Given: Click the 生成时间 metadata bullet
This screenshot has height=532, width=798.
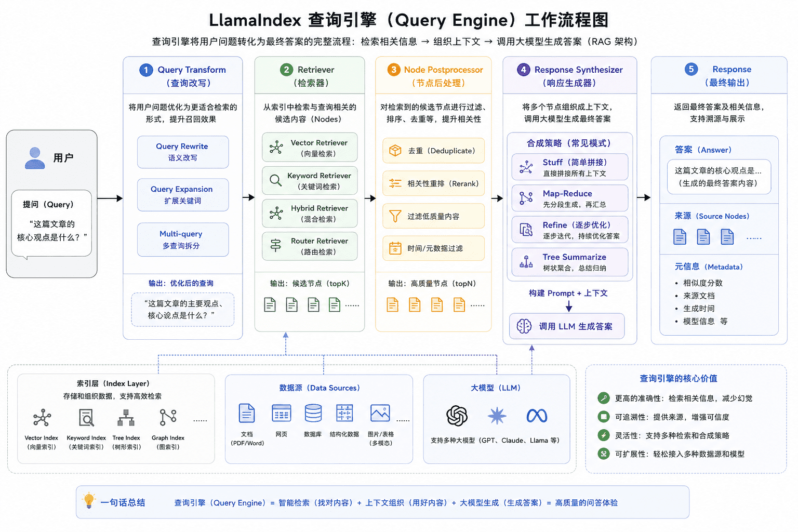Looking at the screenshot, I should point(699,308).
